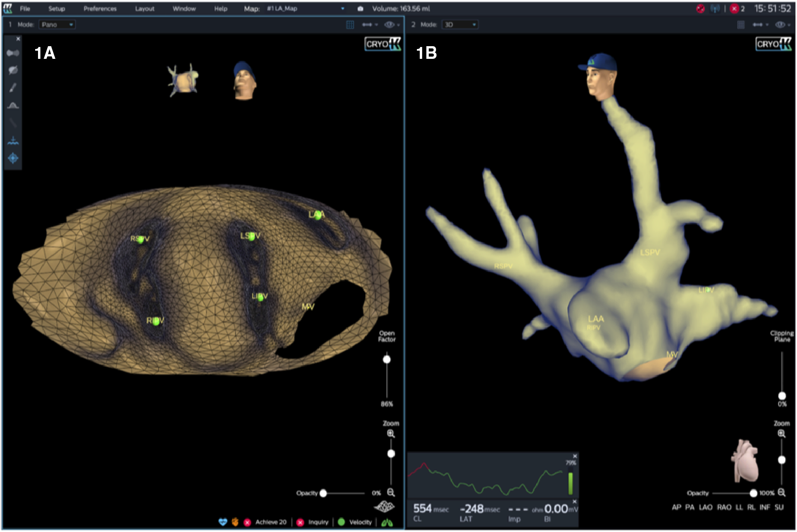Viewport: 797px width, 532px height.
Task: Open the panel 2 Mode dropdown showing 3D
Action: click(x=460, y=25)
